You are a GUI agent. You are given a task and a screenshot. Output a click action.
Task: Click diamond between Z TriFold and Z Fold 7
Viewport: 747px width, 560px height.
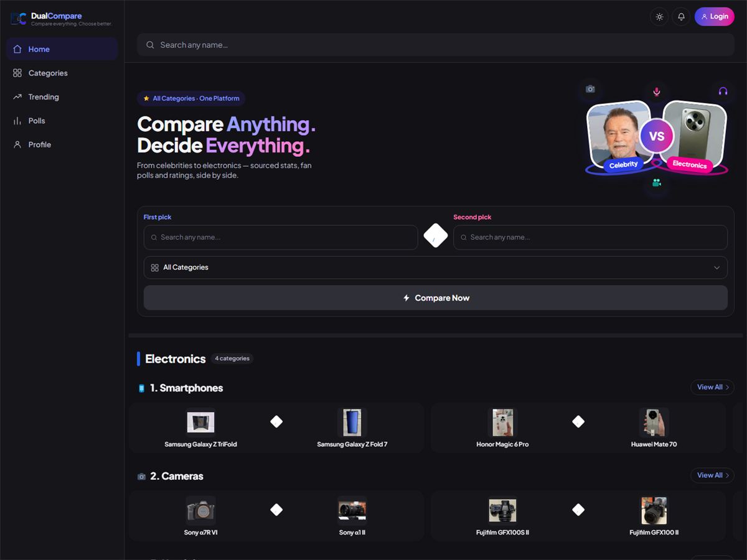276,422
